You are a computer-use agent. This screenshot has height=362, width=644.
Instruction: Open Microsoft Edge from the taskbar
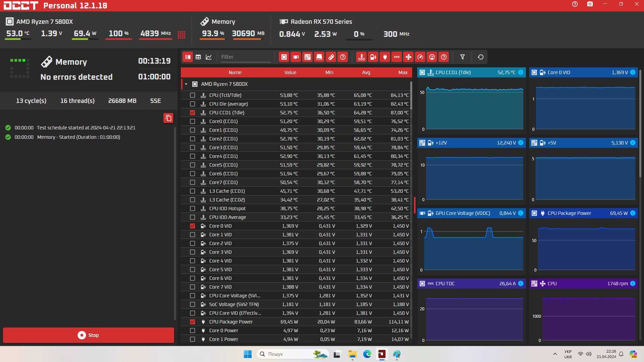pos(367,354)
